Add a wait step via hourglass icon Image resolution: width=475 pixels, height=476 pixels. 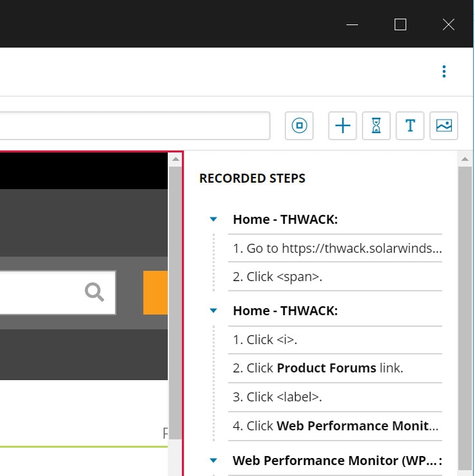pyautogui.click(x=376, y=125)
